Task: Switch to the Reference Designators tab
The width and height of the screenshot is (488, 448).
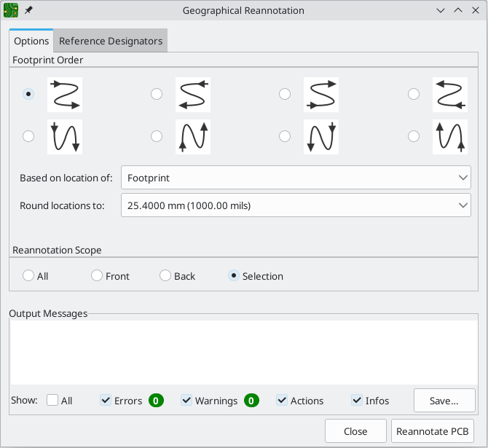Action: pos(111,41)
